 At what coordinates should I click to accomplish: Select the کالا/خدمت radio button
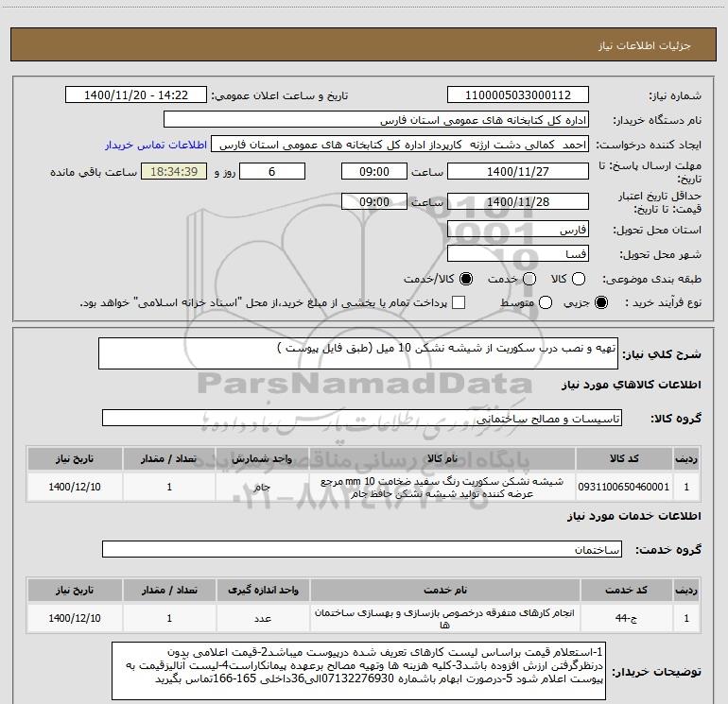point(466,279)
